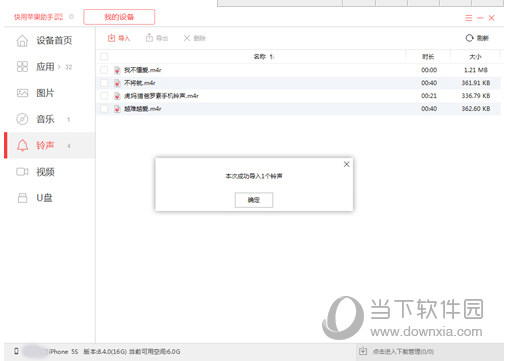Click the phone device icon in status bar

16,351
